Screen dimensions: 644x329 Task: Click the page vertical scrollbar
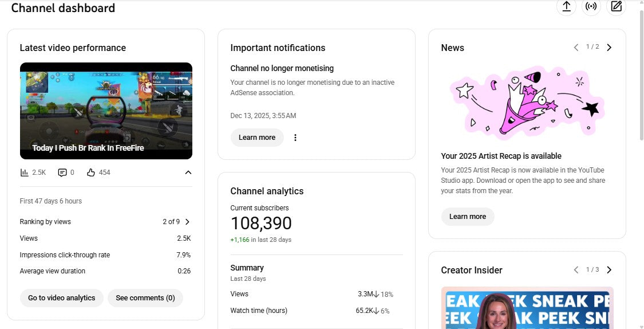641,75
